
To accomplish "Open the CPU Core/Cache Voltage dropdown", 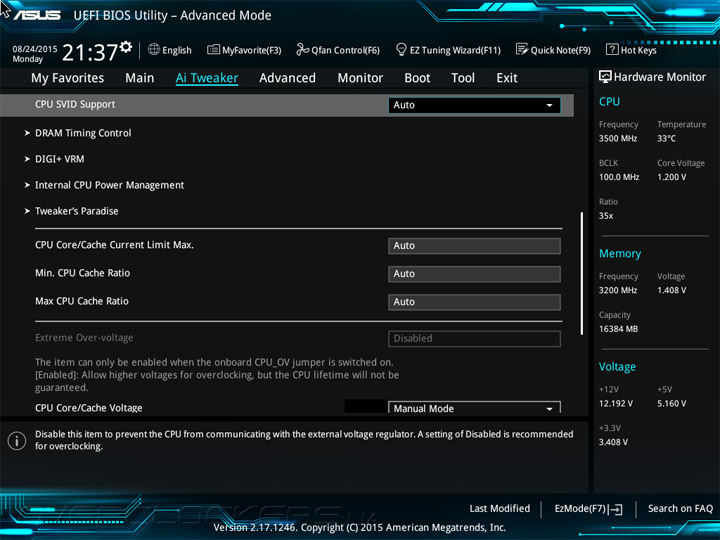I will coord(474,408).
